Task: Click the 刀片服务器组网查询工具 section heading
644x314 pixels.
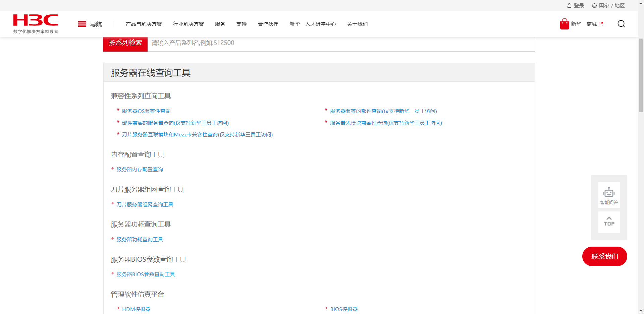Action: pos(148,190)
